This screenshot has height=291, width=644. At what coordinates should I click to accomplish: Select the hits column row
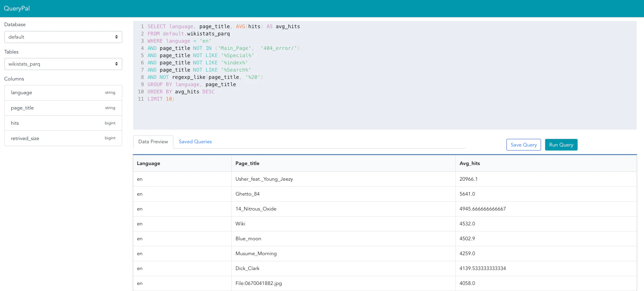[63, 123]
